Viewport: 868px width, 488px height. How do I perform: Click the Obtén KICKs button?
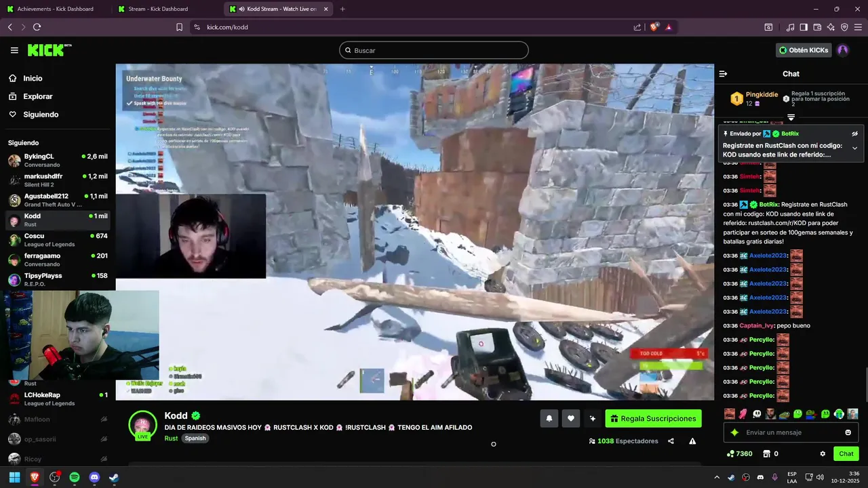pos(804,50)
